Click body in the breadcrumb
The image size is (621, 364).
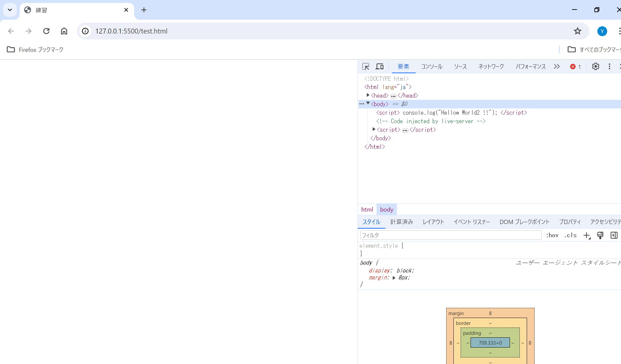pyautogui.click(x=387, y=210)
